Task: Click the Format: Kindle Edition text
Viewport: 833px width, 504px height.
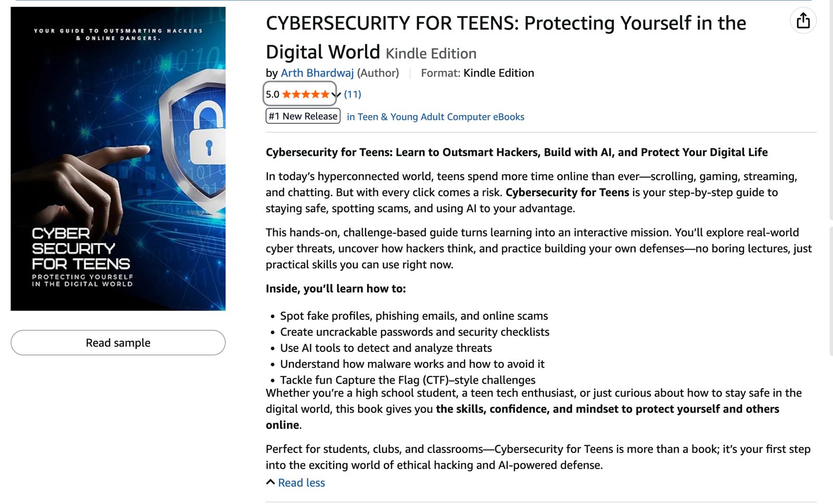Action: tap(477, 73)
